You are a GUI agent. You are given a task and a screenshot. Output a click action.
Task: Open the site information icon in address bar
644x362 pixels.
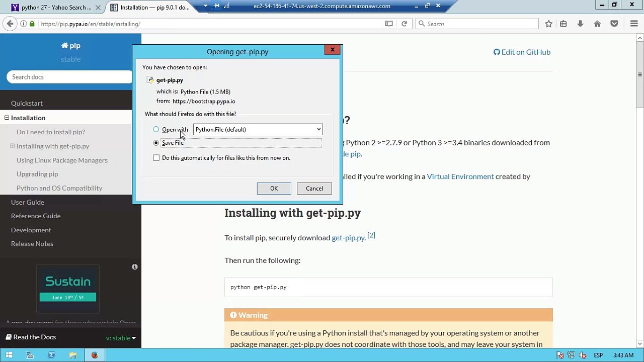[x=23, y=24]
